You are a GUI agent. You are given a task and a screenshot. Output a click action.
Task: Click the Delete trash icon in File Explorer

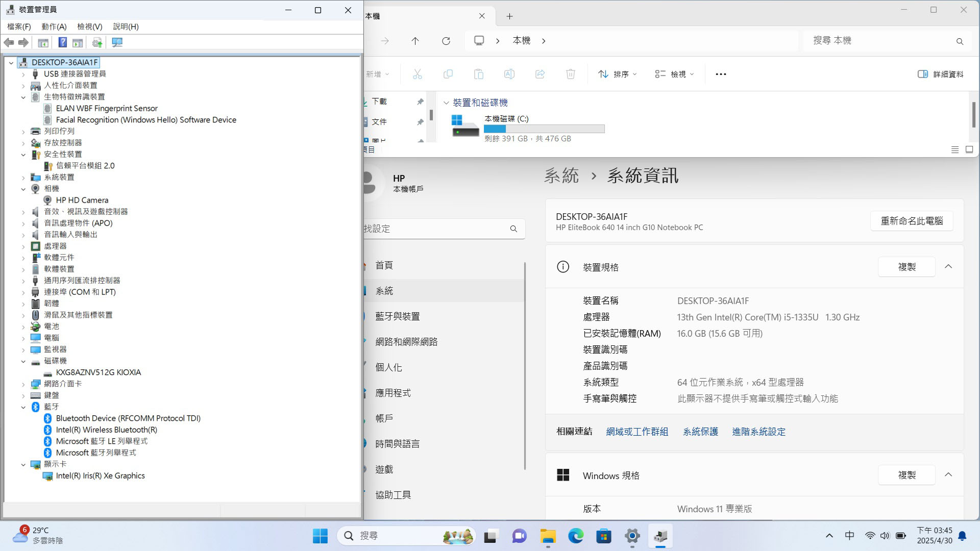pyautogui.click(x=570, y=74)
